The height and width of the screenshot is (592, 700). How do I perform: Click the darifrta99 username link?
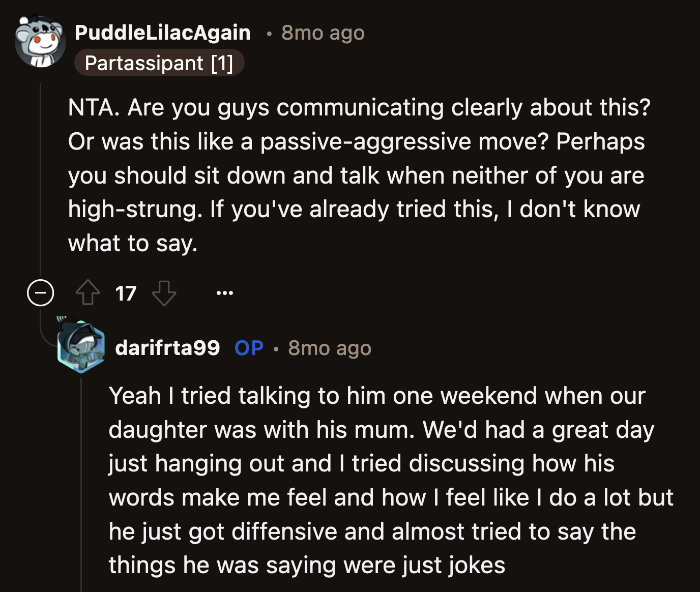click(168, 348)
